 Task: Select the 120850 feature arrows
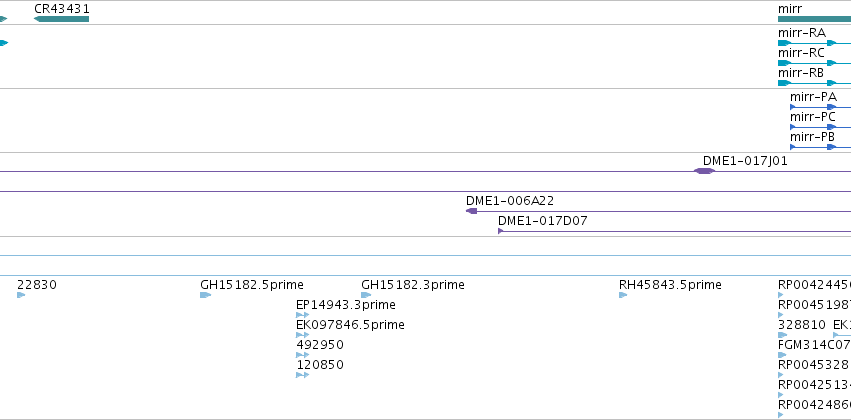(x=302, y=375)
